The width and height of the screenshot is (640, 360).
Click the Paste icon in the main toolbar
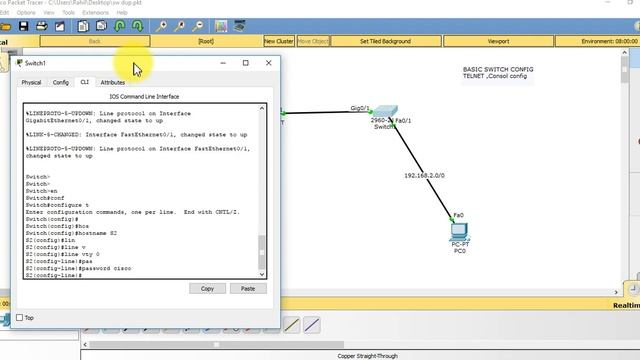[x=101, y=27]
